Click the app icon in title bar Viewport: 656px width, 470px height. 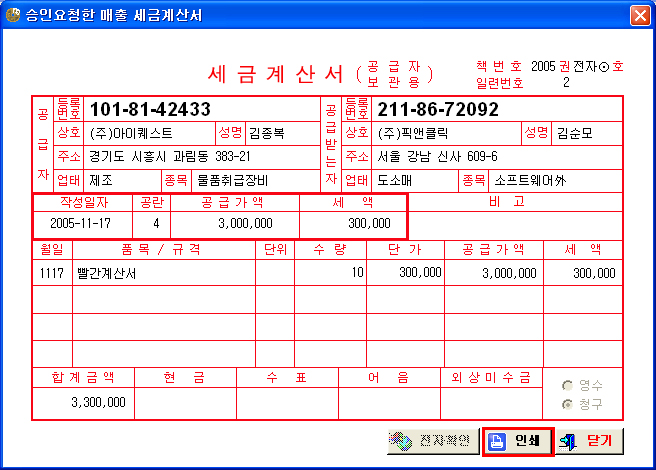click(13, 15)
